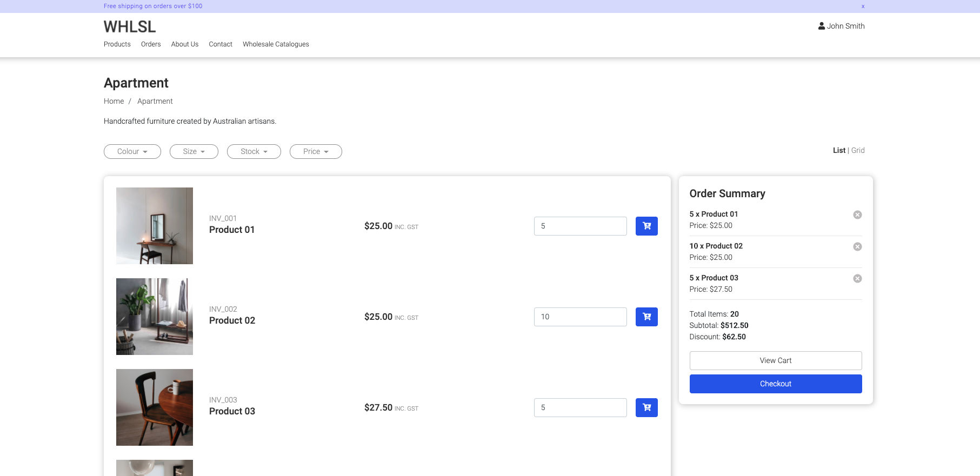The height and width of the screenshot is (476, 980).
Task: Select '10 x Product 02' in order summary
Action: click(716, 246)
